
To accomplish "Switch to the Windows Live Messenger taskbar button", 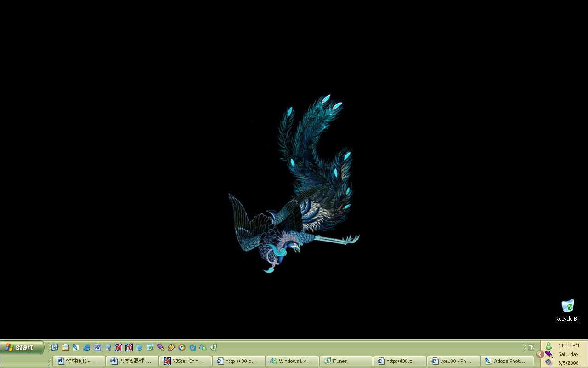I will 293,361.
